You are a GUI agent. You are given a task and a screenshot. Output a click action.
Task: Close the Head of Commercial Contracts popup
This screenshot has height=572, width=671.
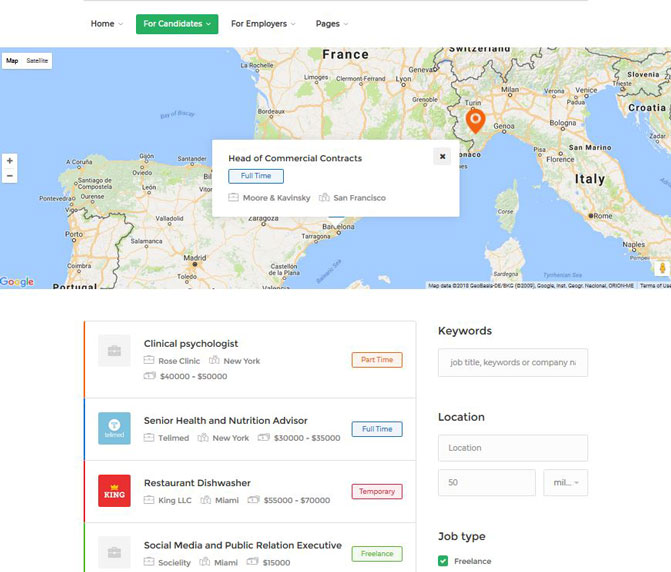(x=442, y=157)
